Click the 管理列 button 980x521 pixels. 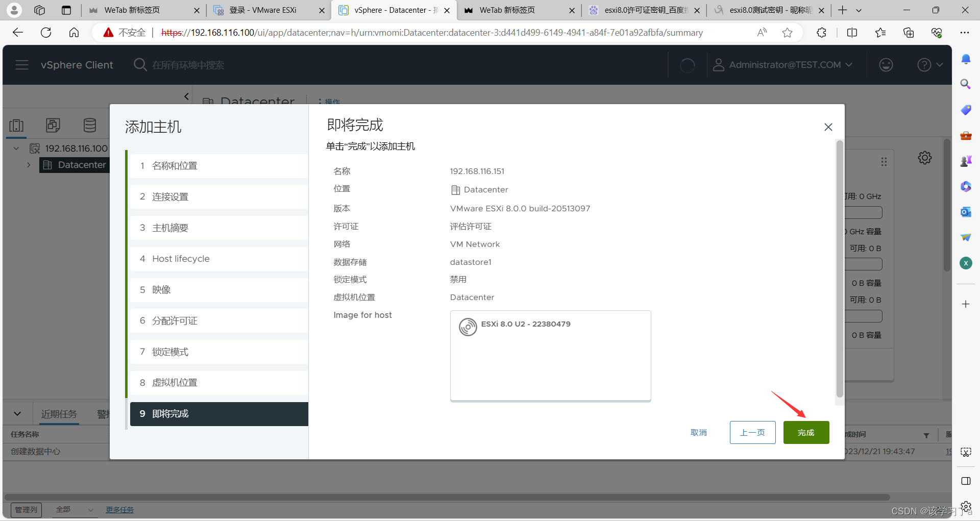pyautogui.click(x=26, y=509)
